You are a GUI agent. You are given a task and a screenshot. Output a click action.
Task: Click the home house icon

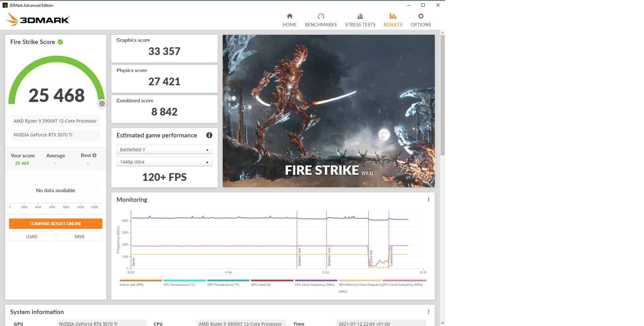click(290, 16)
